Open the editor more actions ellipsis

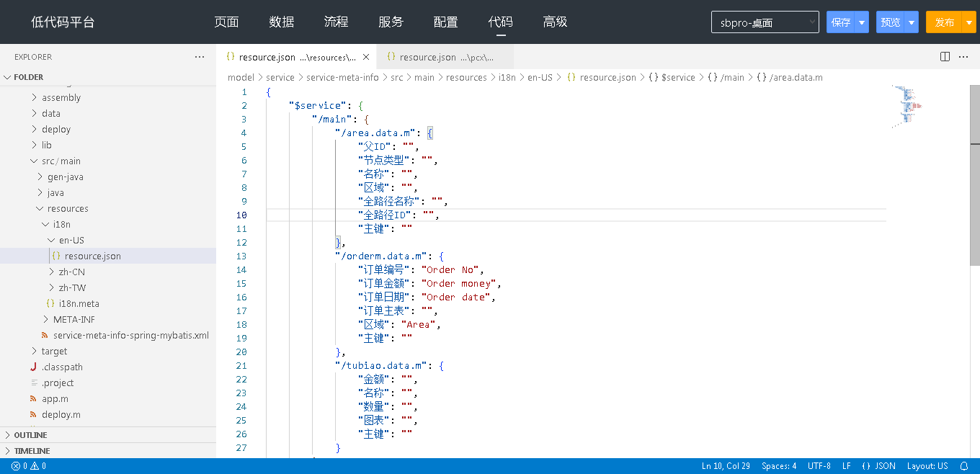[963, 57]
